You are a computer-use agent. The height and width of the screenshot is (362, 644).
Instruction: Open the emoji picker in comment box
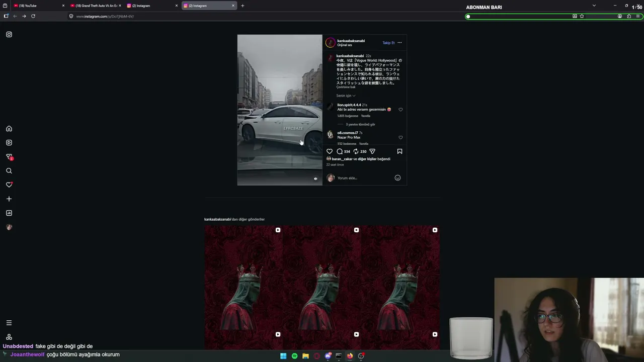397,178
